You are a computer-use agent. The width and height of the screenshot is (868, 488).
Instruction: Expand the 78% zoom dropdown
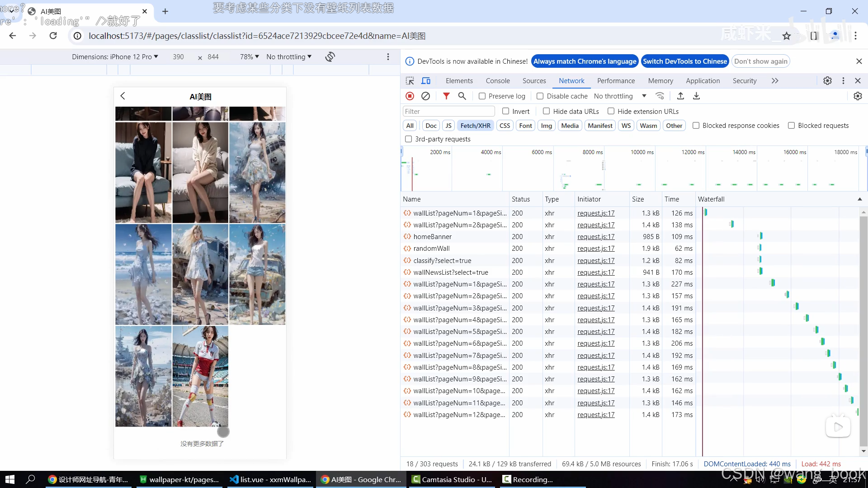click(249, 56)
